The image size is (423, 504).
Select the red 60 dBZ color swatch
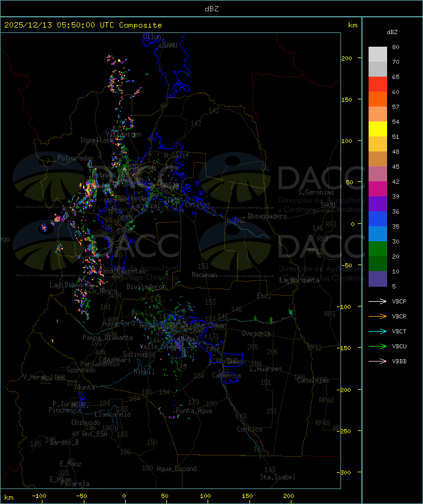click(x=378, y=84)
